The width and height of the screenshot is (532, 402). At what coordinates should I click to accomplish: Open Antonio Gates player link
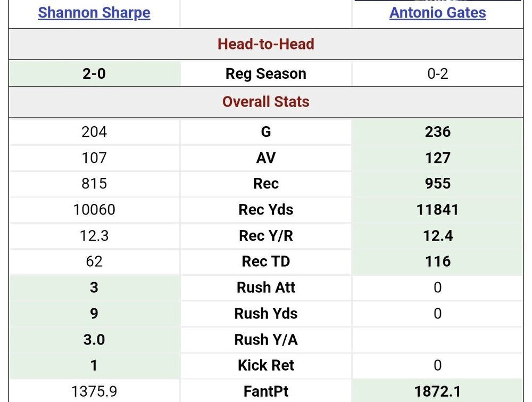(437, 12)
